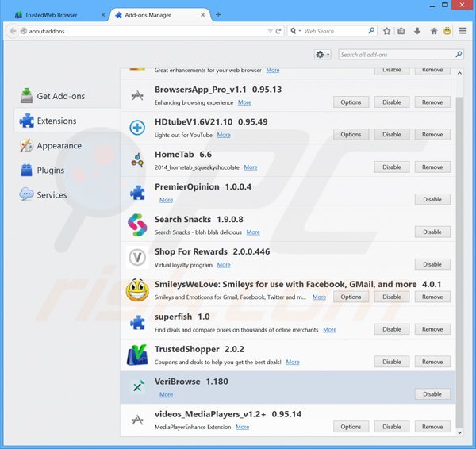Click the HDtube blue plus icon
Image resolution: width=476 pixels, height=449 pixels.
[137, 128]
